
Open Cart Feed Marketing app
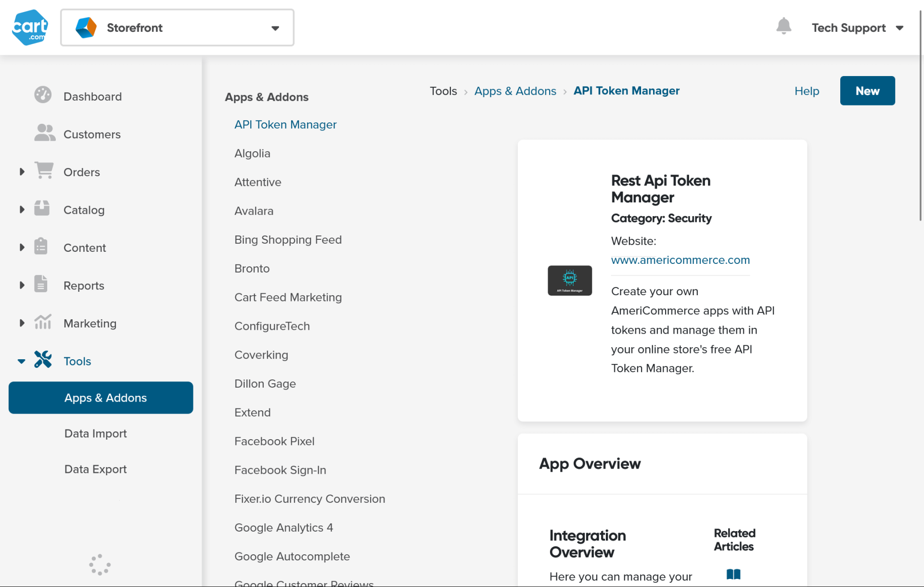point(288,298)
